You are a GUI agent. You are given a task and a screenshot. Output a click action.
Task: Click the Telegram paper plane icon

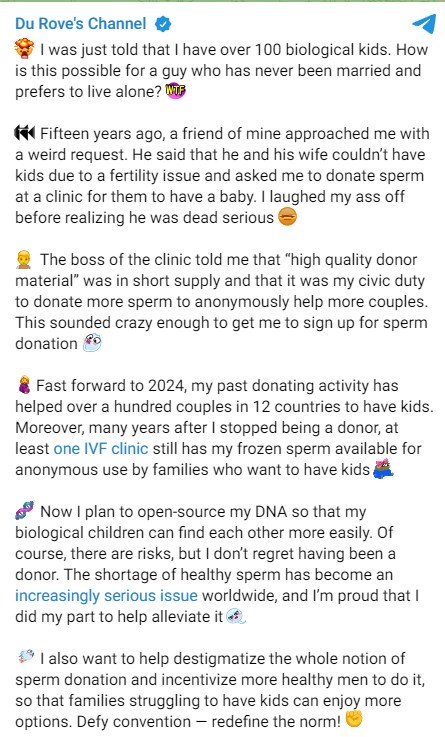(x=424, y=24)
